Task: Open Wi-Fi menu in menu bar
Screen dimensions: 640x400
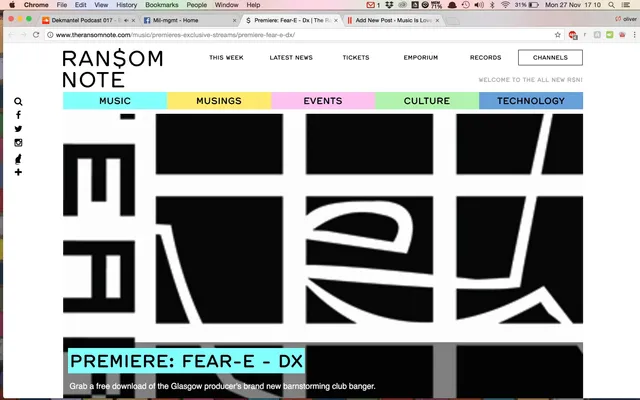Action: pyautogui.click(x=505, y=5)
